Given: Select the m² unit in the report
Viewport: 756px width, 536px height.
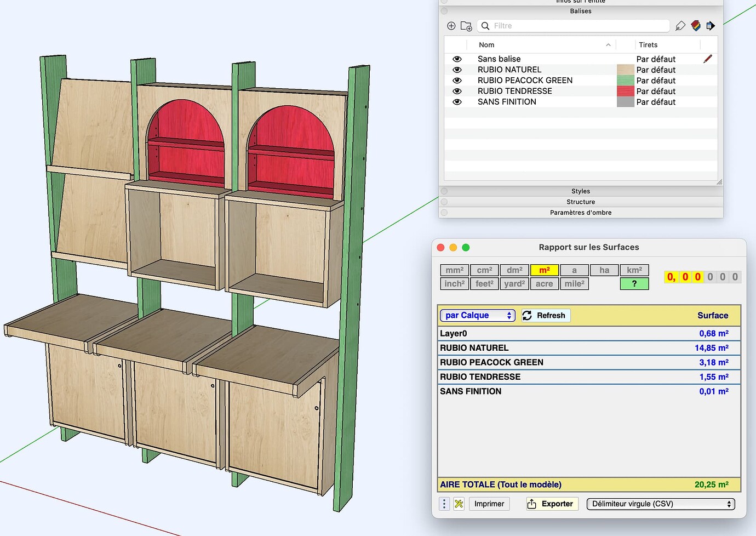Looking at the screenshot, I should (x=544, y=270).
